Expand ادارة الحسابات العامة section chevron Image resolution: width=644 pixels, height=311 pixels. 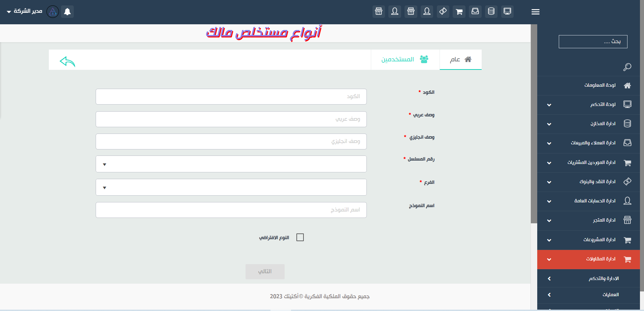tap(549, 201)
